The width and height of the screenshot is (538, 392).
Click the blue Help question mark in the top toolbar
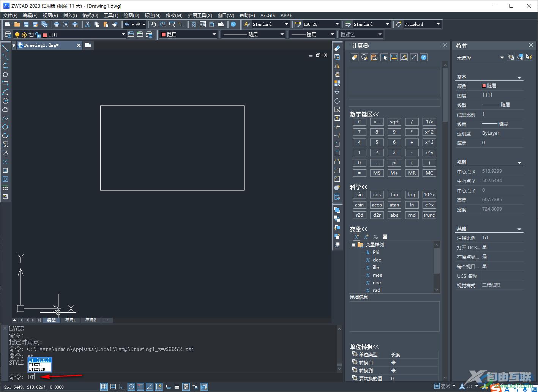coord(233,24)
